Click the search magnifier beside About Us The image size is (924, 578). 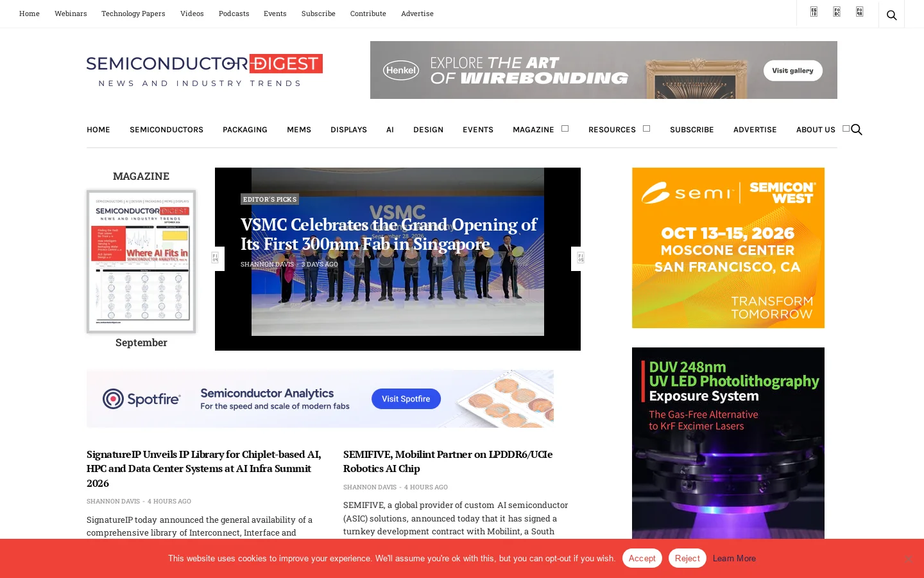857,130
